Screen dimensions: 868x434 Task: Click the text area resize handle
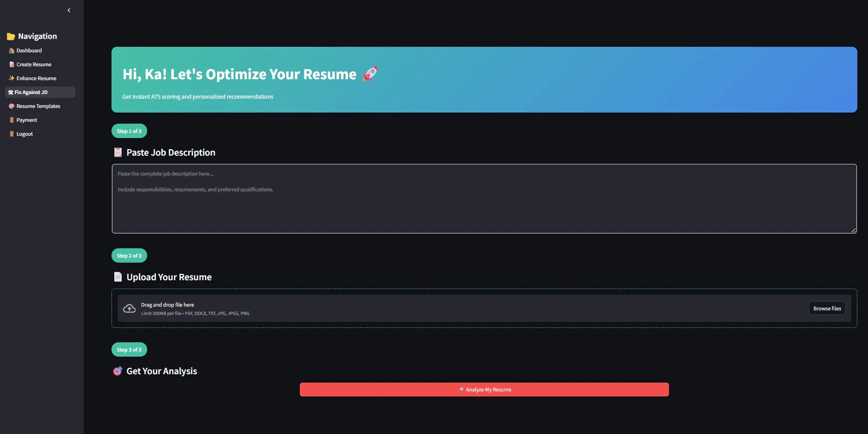(853, 230)
